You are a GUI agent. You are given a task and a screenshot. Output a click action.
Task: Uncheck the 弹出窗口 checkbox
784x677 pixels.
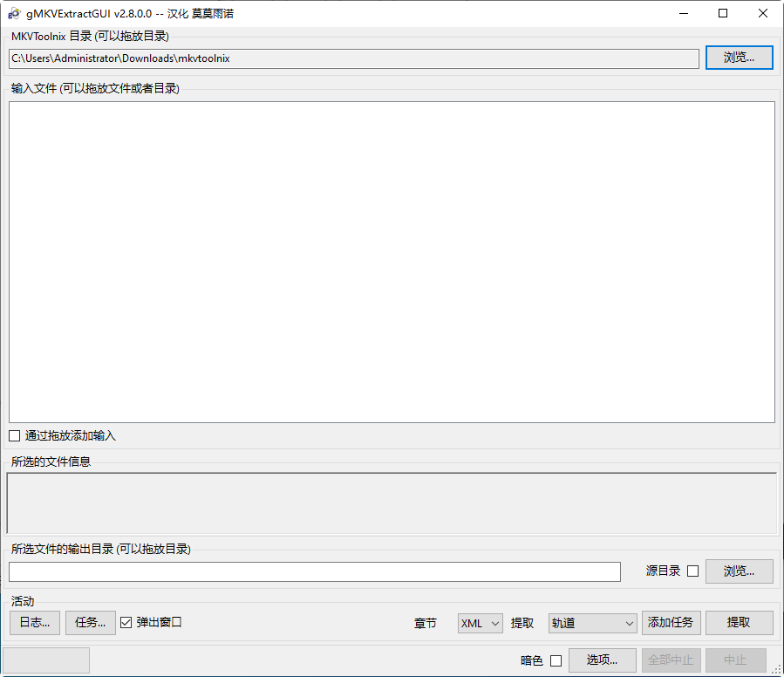click(x=126, y=622)
